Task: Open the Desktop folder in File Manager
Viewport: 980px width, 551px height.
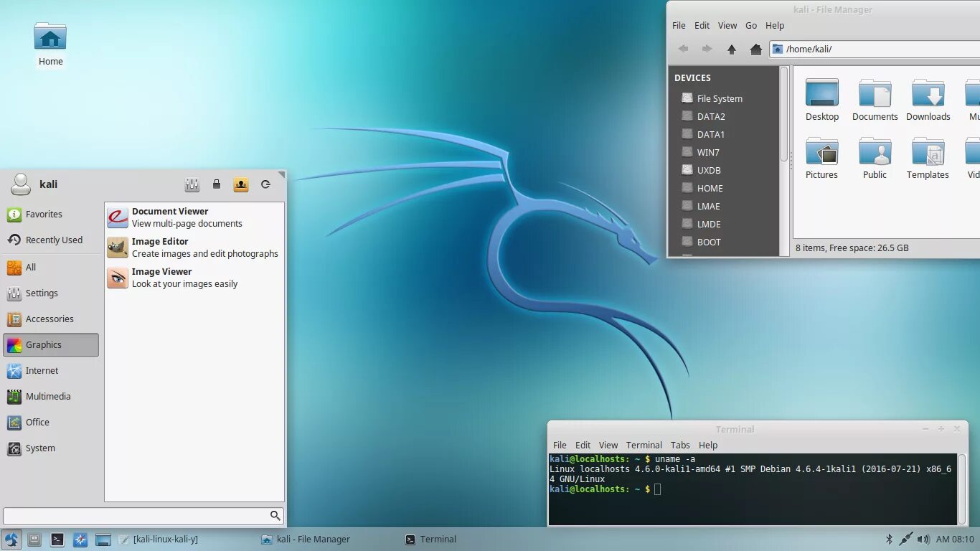Action: 822,100
